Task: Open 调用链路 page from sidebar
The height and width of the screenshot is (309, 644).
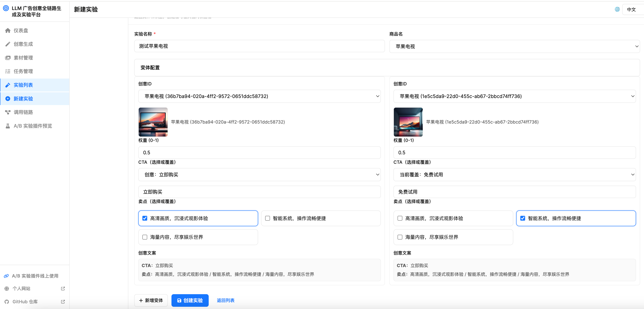Action: (34, 112)
